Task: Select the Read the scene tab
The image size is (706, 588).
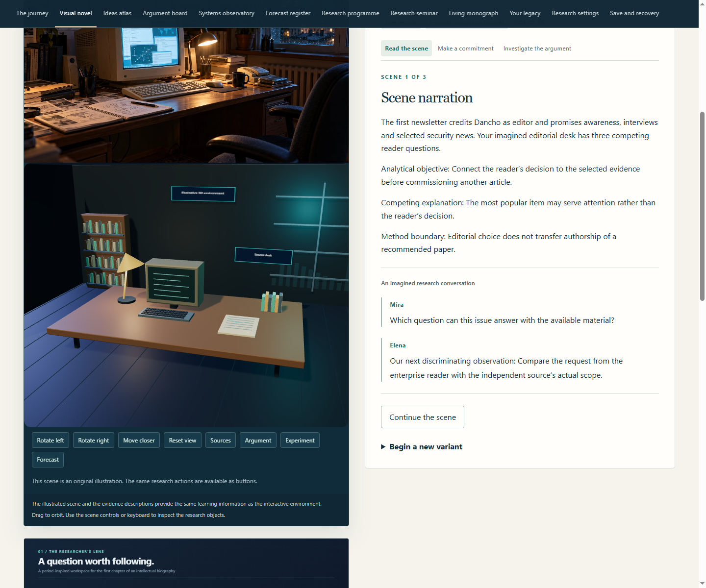Action: (406, 49)
